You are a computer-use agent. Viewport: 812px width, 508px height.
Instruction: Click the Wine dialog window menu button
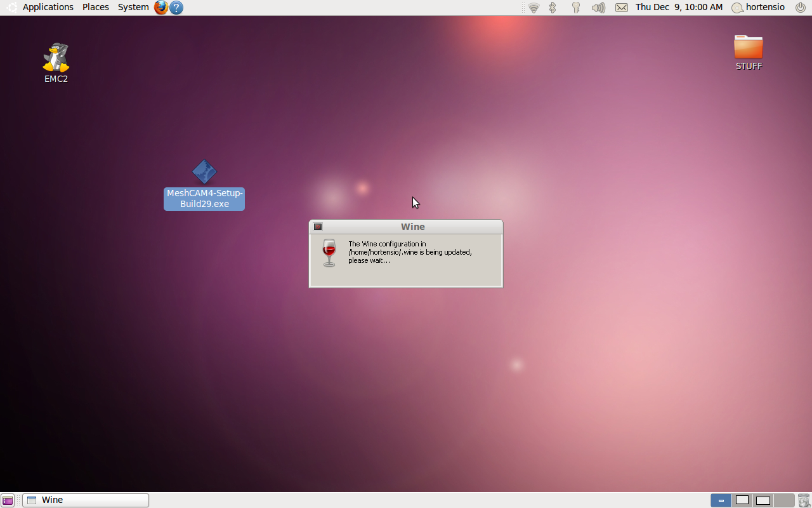[x=318, y=227]
